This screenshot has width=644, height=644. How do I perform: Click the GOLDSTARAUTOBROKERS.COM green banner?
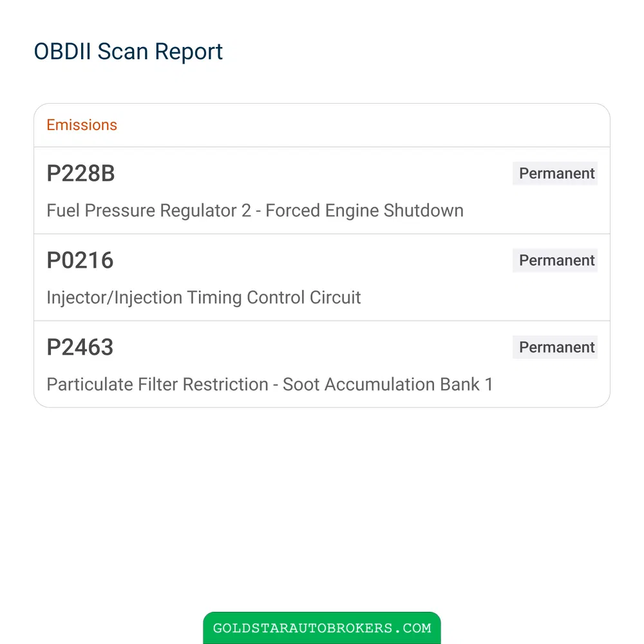(322, 628)
